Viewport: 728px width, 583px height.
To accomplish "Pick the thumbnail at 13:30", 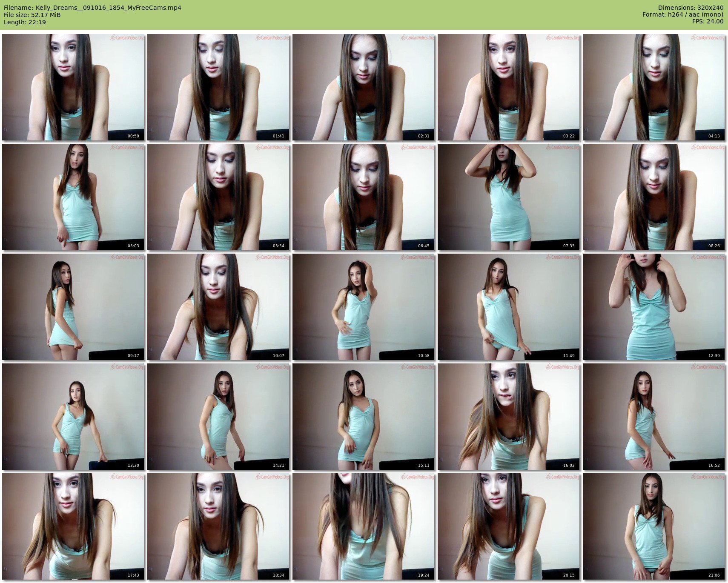I will pyautogui.click(x=73, y=417).
